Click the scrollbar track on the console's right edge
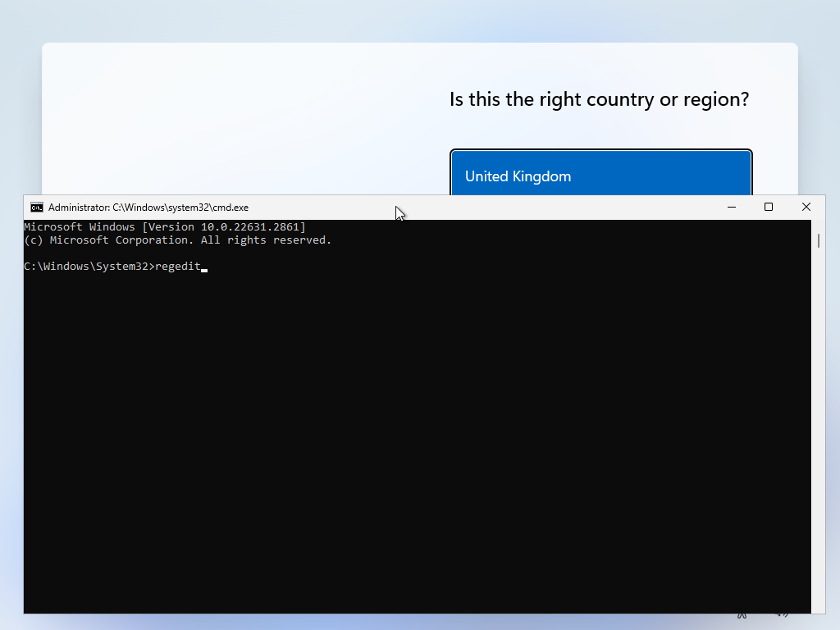The height and width of the screenshot is (630, 840). 817,410
